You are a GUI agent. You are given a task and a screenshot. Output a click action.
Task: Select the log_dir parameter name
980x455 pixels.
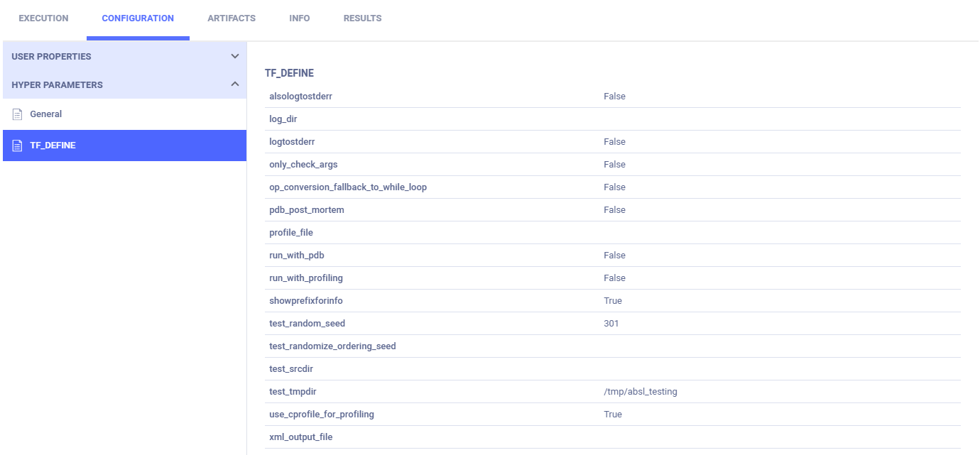[x=283, y=119]
